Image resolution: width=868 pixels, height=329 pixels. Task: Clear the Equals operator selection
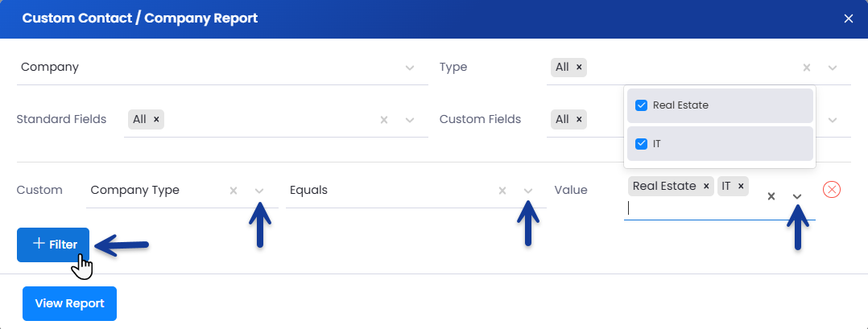point(502,191)
